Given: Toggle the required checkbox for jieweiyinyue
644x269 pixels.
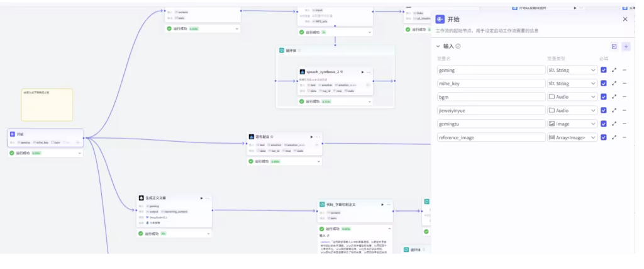Looking at the screenshot, I should click(x=604, y=110).
